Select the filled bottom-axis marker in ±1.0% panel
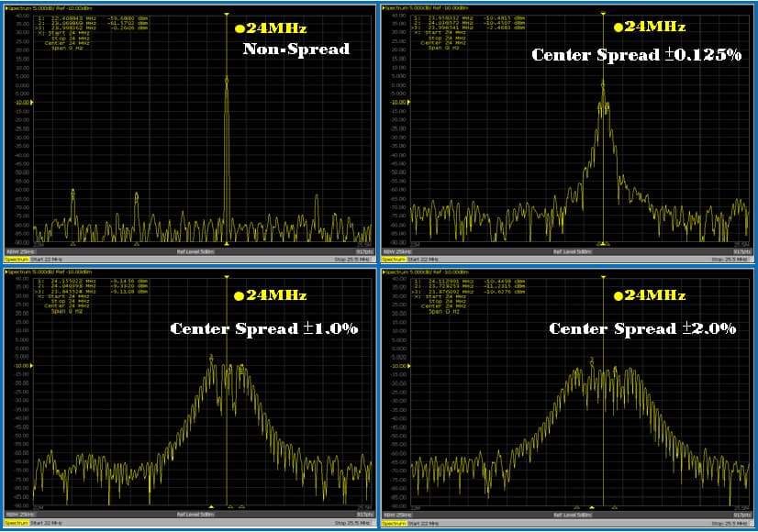This screenshot has width=758, height=532. coord(211,507)
